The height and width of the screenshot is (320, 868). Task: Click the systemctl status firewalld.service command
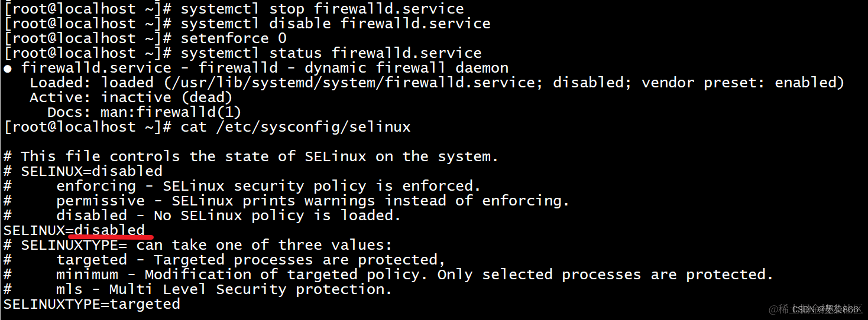[x=331, y=54]
